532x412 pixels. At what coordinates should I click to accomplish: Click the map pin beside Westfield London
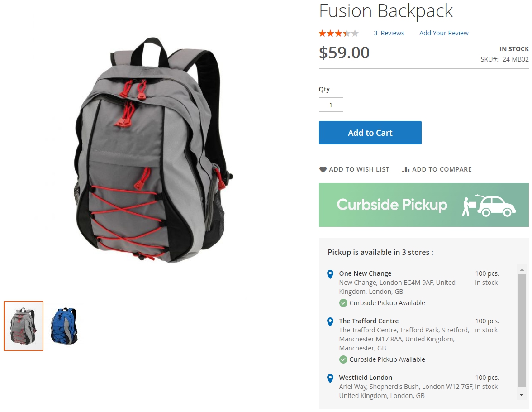330,378
